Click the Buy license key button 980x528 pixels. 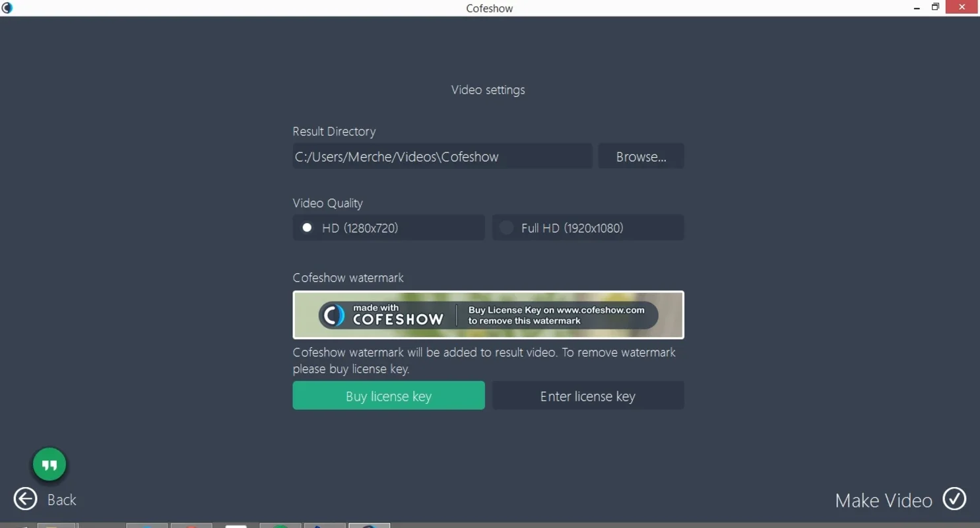tap(389, 395)
